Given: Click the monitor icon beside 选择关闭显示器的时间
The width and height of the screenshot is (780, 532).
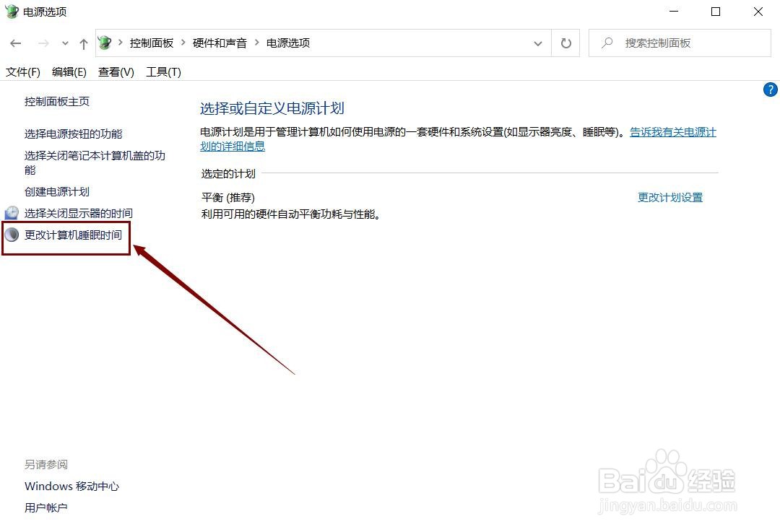Looking at the screenshot, I should pos(12,213).
